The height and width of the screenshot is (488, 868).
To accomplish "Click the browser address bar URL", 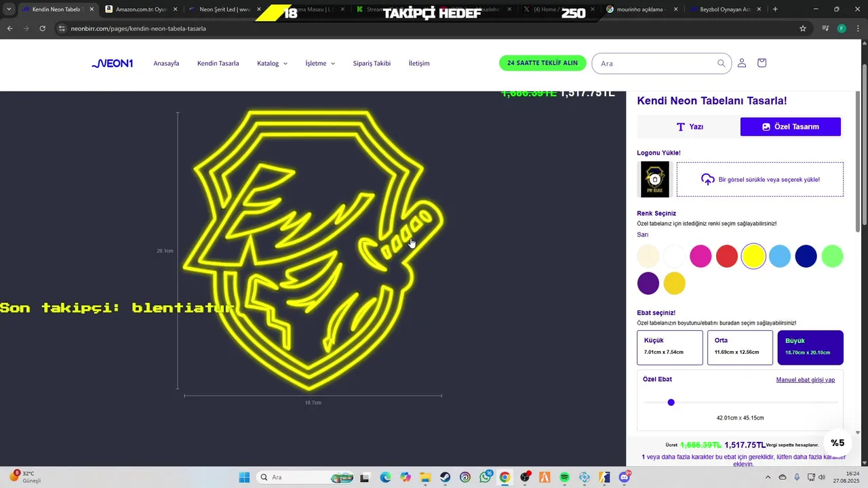I will coord(138,28).
